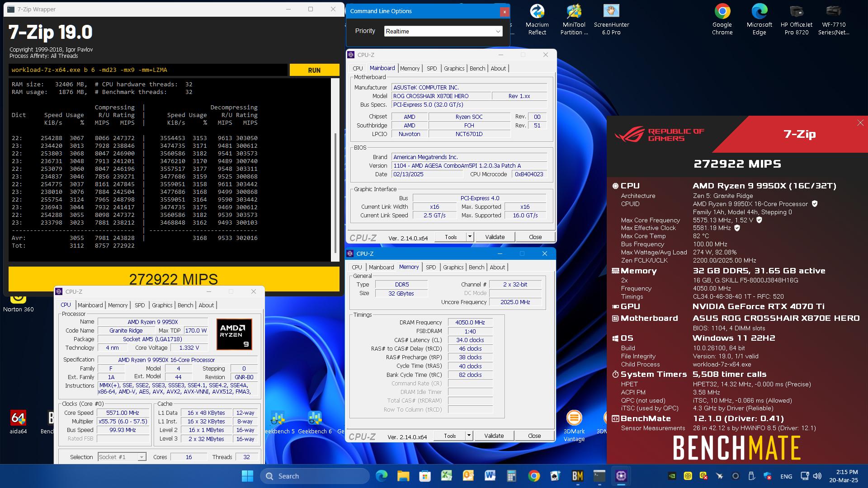Click the volume icon in the system tray
The height and width of the screenshot is (488, 868).
tap(817, 476)
